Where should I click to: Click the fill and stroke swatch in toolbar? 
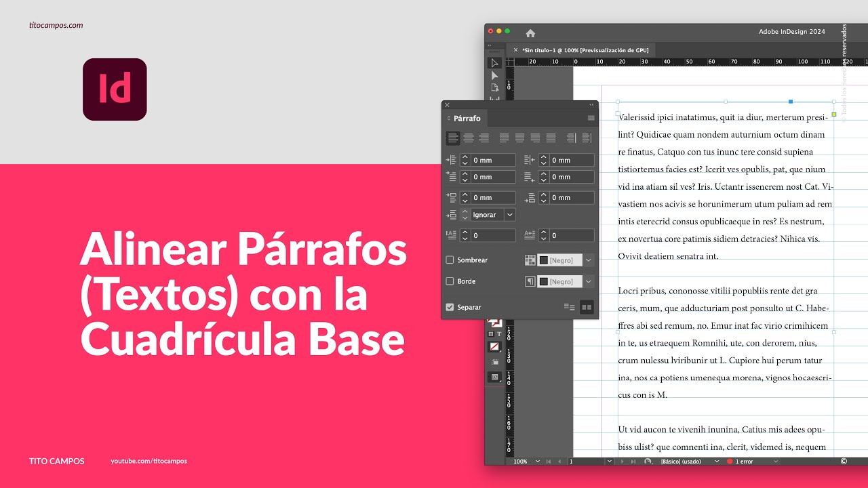pos(494,322)
